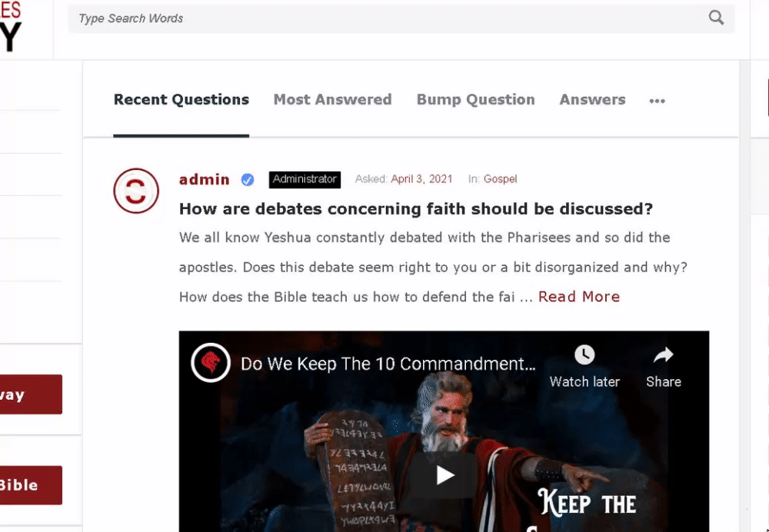The image size is (769, 532).
Task: Open the question about debates concerning faith
Action: coord(416,209)
